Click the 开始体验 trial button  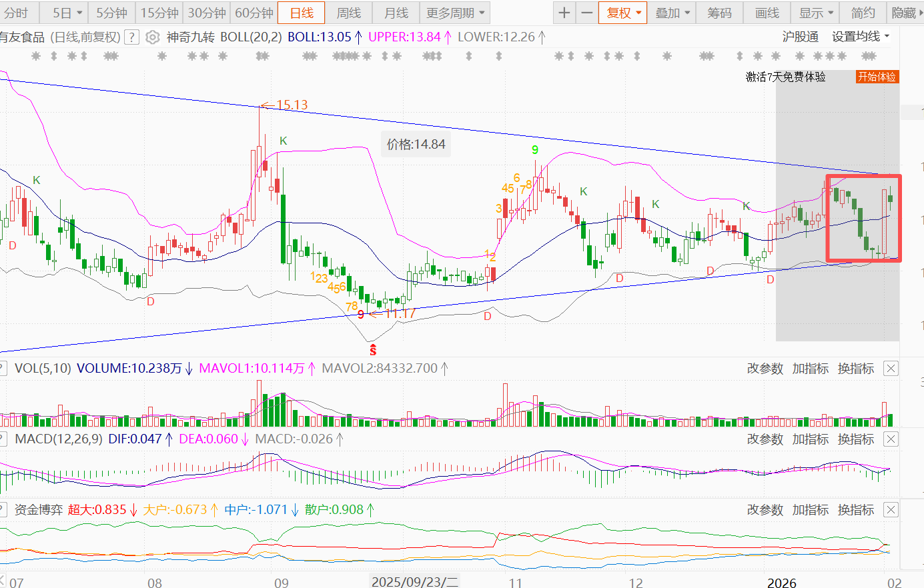pyautogui.click(x=877, y=77)
